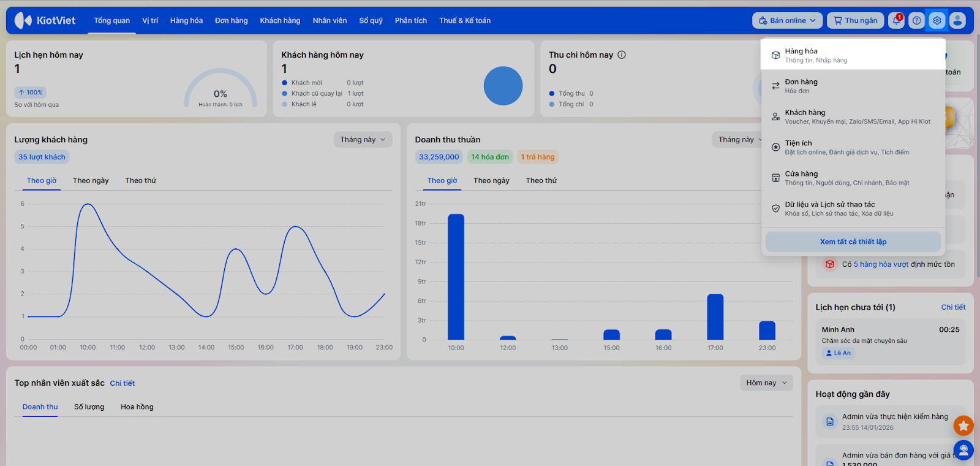Open Thuế & Kế toán in the navigation bar
This screenshot has height=466, width=980.
pos(465,20)
